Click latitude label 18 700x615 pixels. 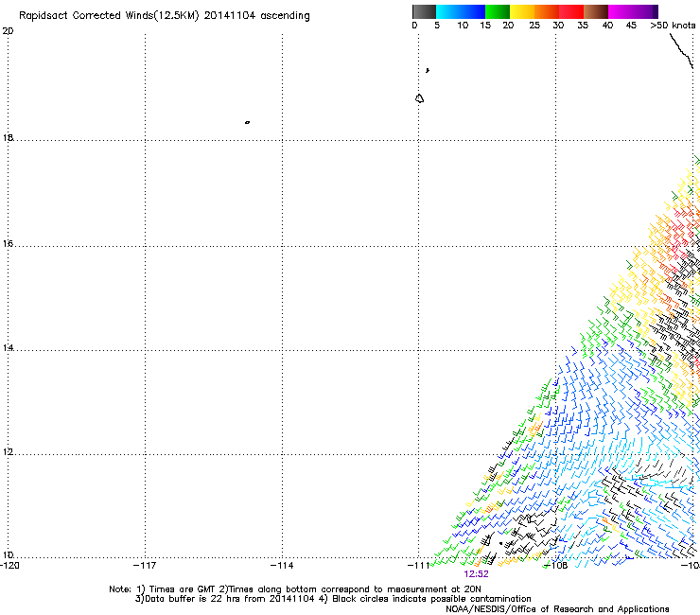8,137
